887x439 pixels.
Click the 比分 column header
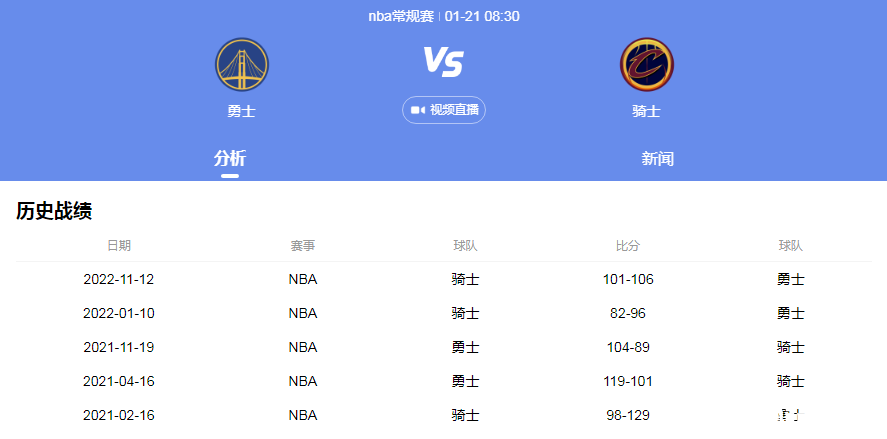[x=628, y=245]
